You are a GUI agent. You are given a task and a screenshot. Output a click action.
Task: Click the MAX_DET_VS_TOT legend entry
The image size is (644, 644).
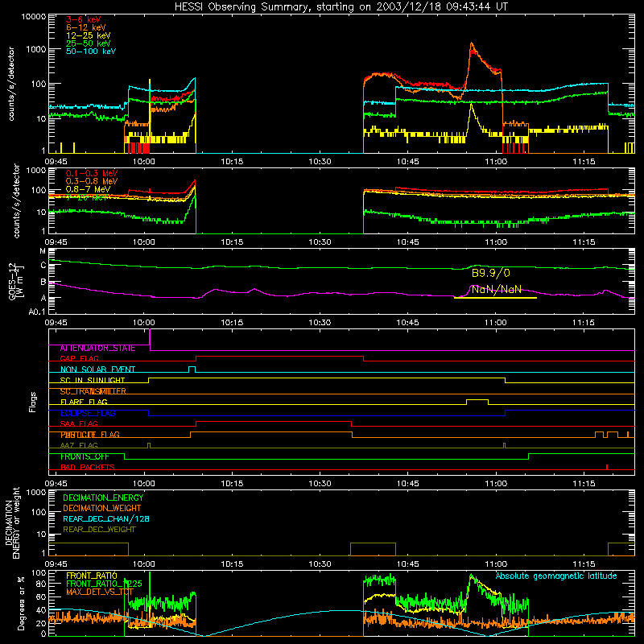(x=100, y=592)
